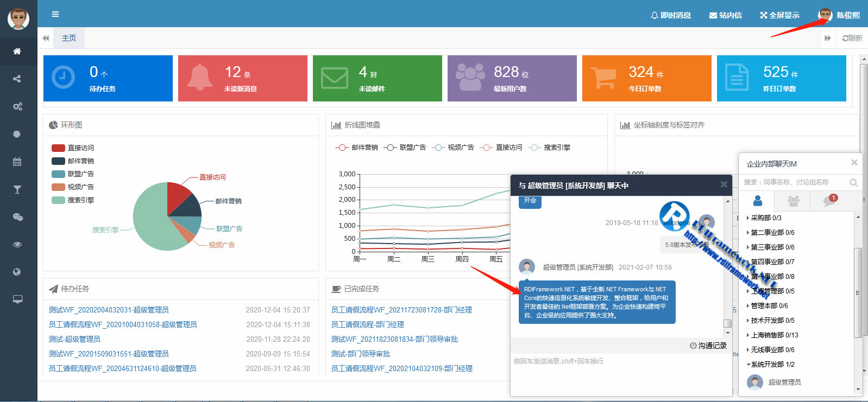
Task: Open the desktop monitor icon in sidebar
Action: click(x=17, y=299)
